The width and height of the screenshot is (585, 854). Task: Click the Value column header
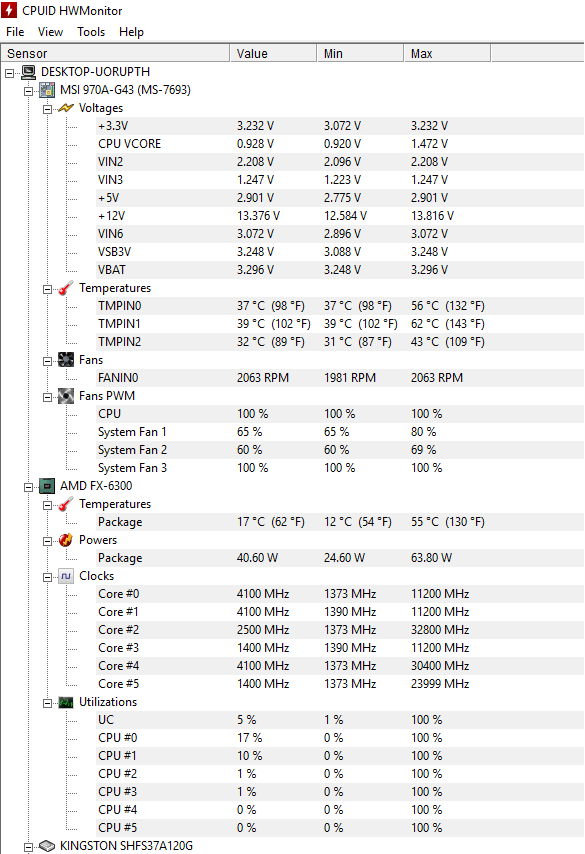point(273,53)
